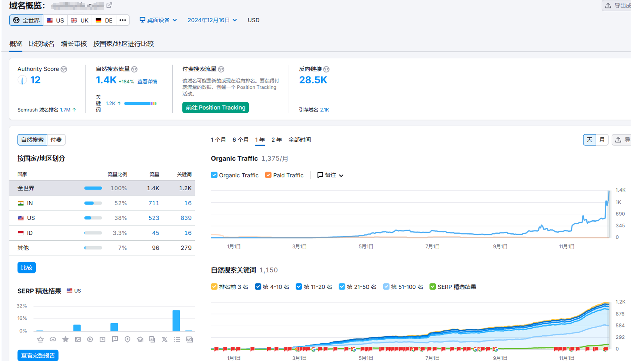Image resolution: width=632 pixels, height=364 pixels.
Task: Click the 自然搜索流量 info icon
Action: [x=134, y=69]
